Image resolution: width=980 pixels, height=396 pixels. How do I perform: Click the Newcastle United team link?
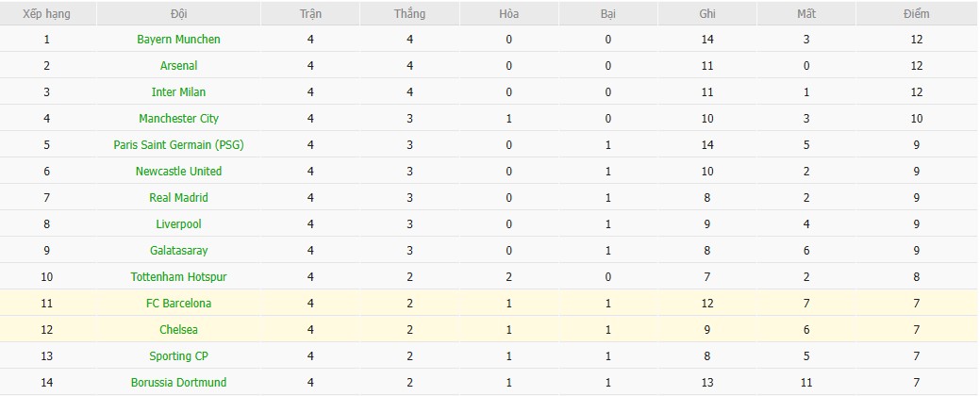pyautogui.click(x=178, y=172)
